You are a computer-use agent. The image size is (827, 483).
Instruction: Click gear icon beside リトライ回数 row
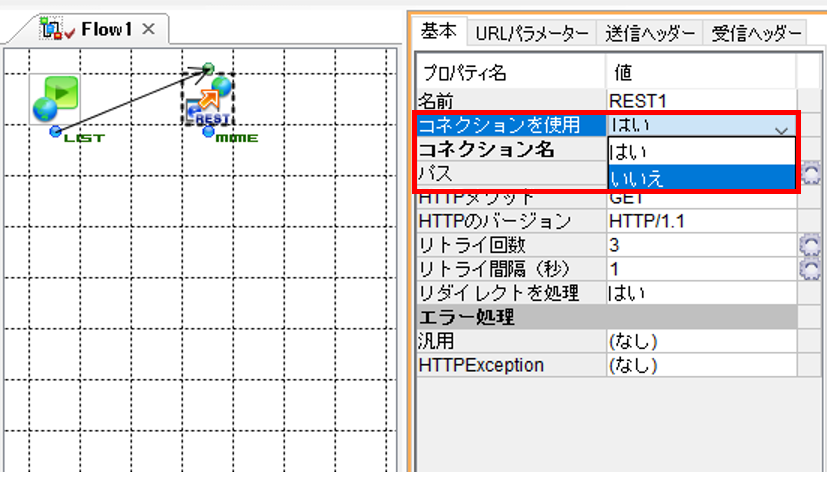811,245
